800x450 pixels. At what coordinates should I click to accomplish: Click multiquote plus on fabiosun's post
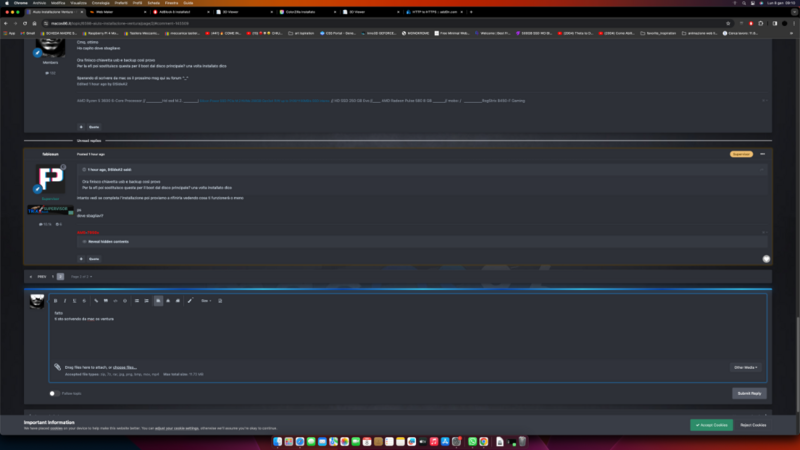pyautogui.click(x=81, y=259)
